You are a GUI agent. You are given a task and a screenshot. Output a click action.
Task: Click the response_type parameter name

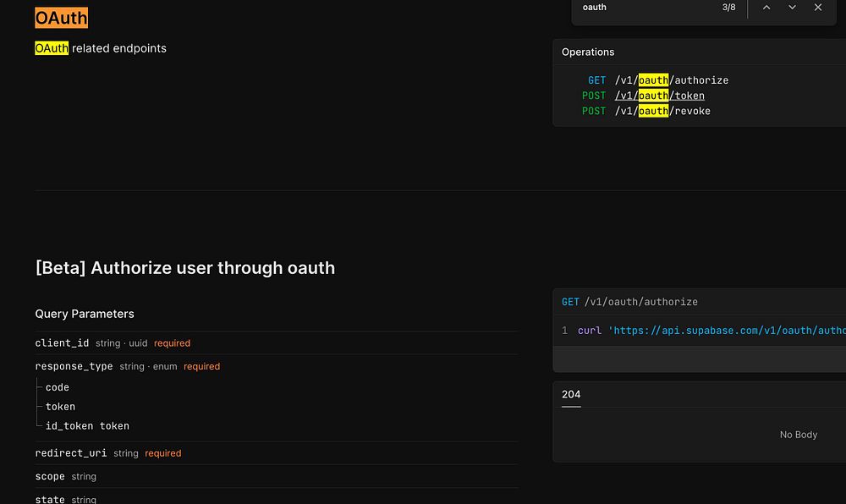(74, 366)
